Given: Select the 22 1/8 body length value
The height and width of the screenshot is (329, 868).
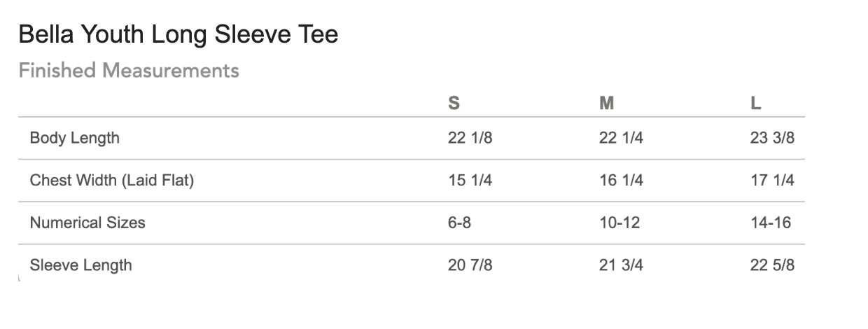Looking at the screenshot, I should (x=470, y=138).
